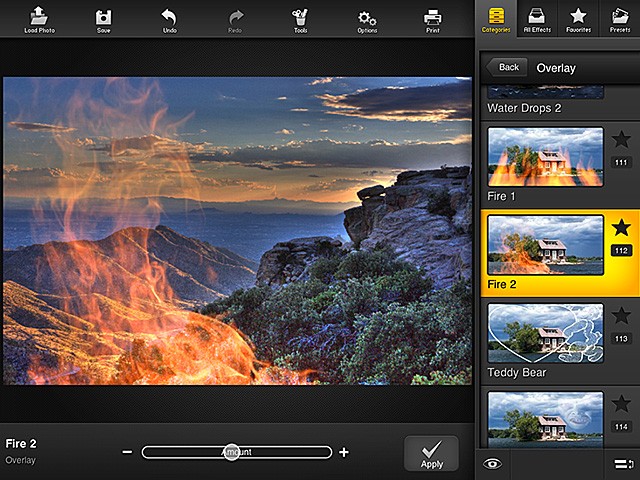Open the Presets tab
Viewport: 640px width, 480px height.
tap(618, 18)
